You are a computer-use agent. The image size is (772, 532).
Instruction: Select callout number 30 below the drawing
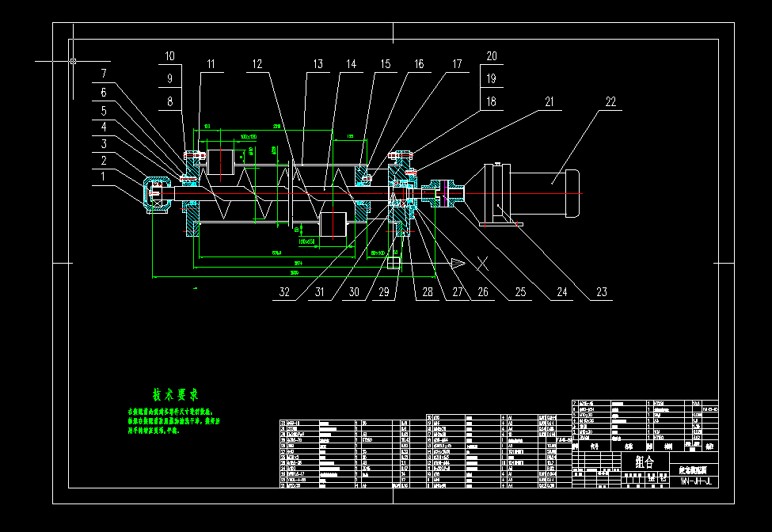[x=354, y=292]
